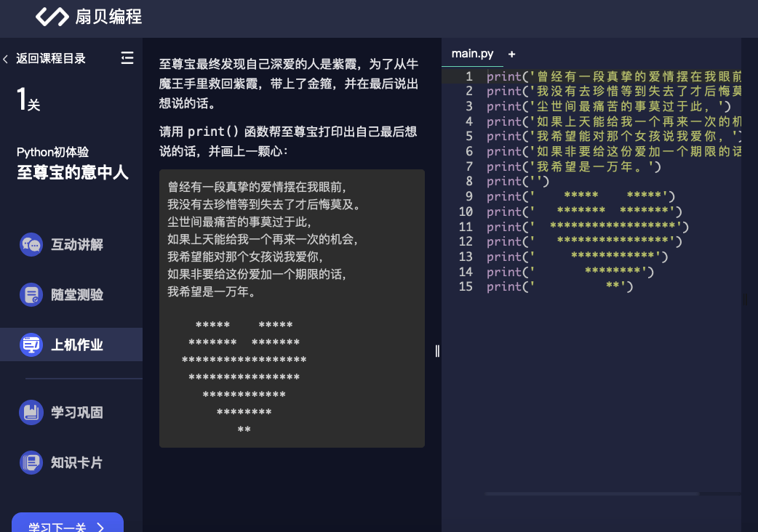Open the 学习巩固 review book icon
The image size is (758, 532).
(31, 412)
